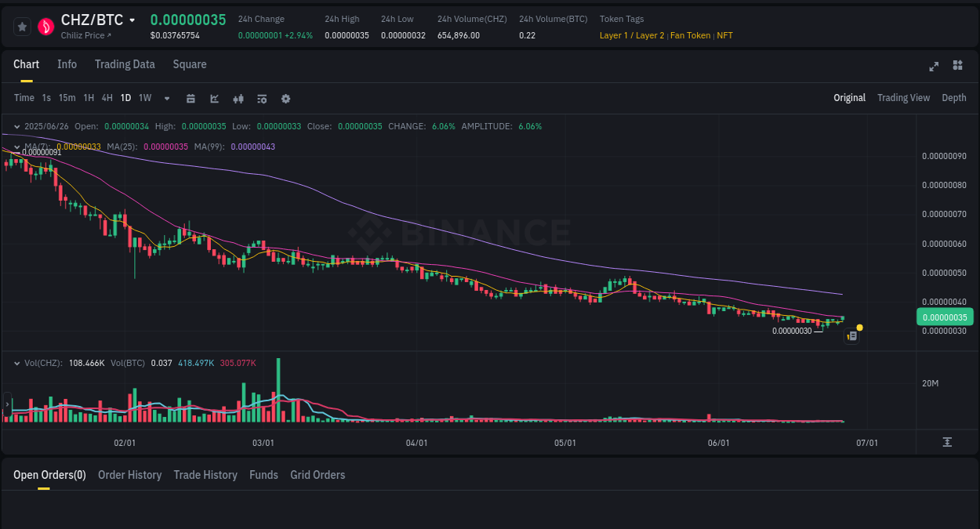Collapse the MA indicators row
This screenshot has height=529, width=980.
point(17,146)
